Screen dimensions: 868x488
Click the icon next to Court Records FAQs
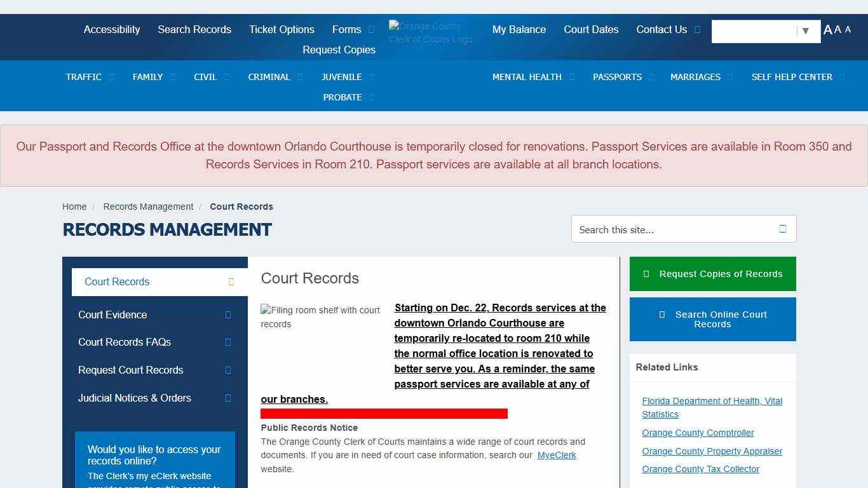tap(228, 342)
